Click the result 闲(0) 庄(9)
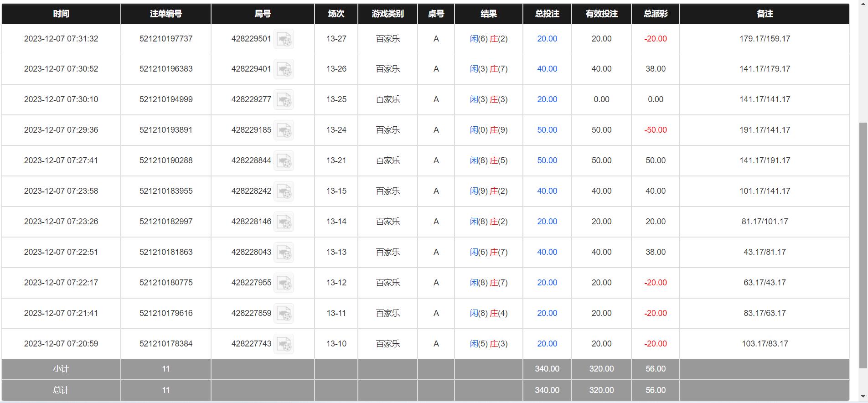This screenshot has height=403, width=868. coord(489,130)
